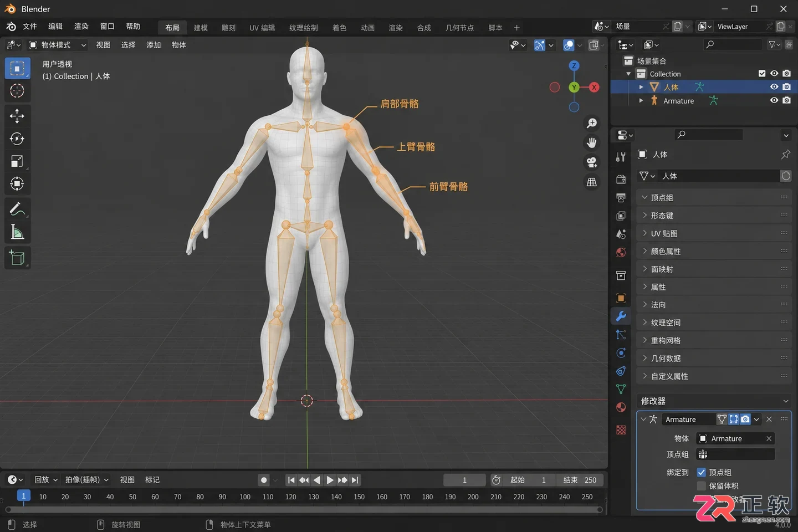Enable the 保留体积 checkbox
This screenshot has width=798, height=532.
(701, 486)
